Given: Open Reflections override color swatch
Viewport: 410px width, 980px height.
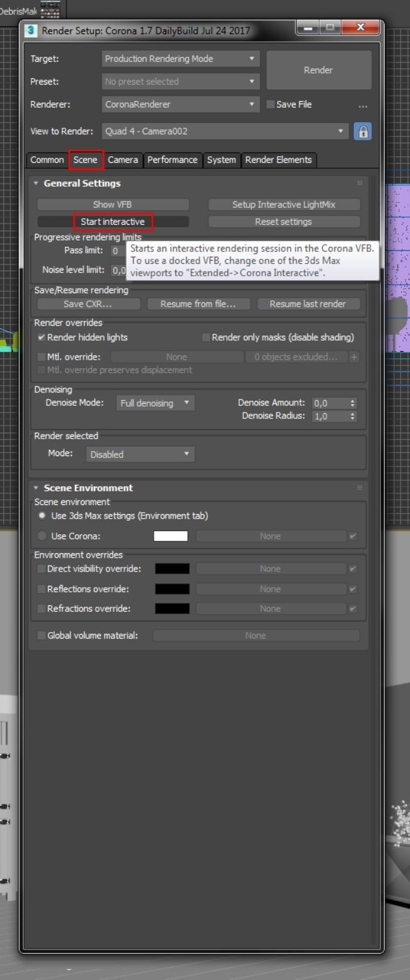Looking at the screenshot, I should [x=172, y=589].
